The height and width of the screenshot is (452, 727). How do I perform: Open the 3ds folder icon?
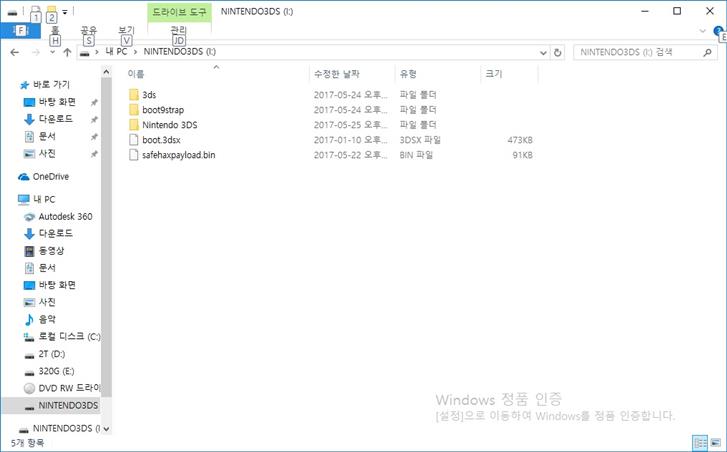click(x=134, y=95)
